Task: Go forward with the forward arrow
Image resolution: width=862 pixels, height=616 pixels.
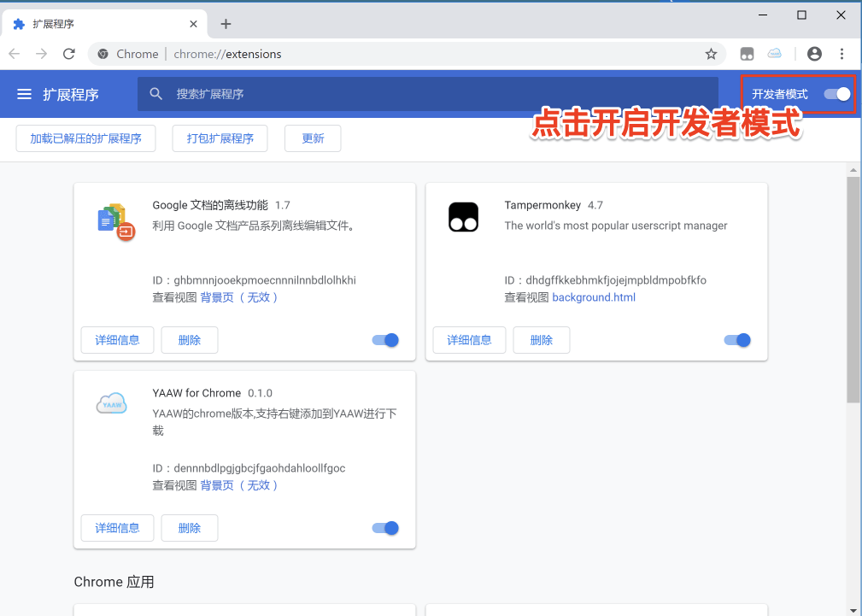Action: click(x=41, y=54)
